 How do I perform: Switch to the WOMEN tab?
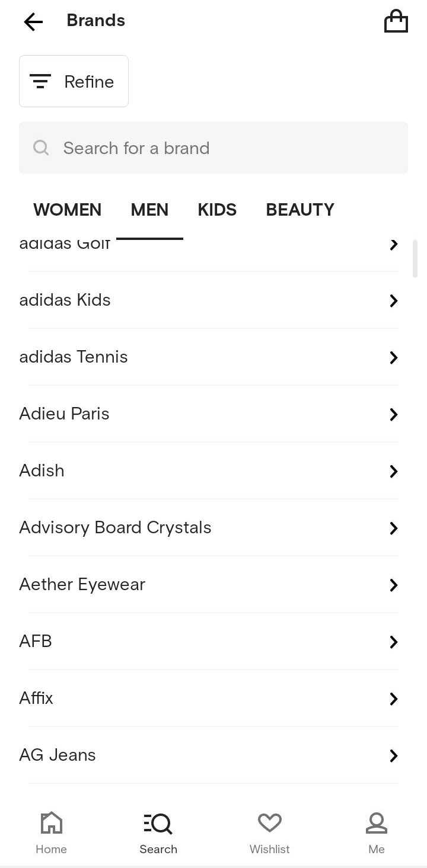point(67,210)
